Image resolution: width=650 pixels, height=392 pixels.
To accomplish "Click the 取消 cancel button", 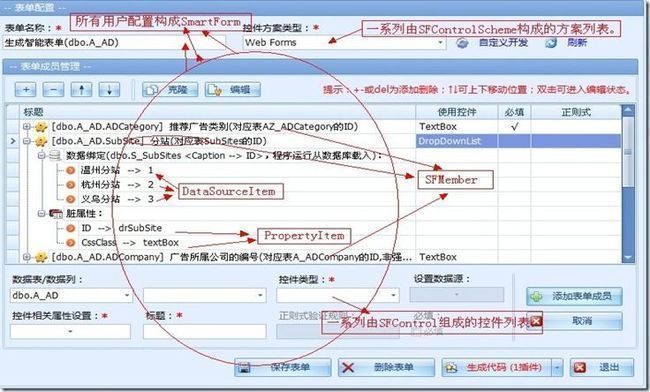I will (574, 321).
